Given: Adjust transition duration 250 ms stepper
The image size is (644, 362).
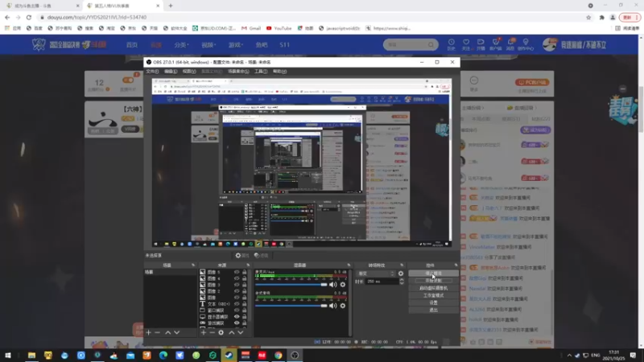Looking at the screenshot, I should (402, 282).
